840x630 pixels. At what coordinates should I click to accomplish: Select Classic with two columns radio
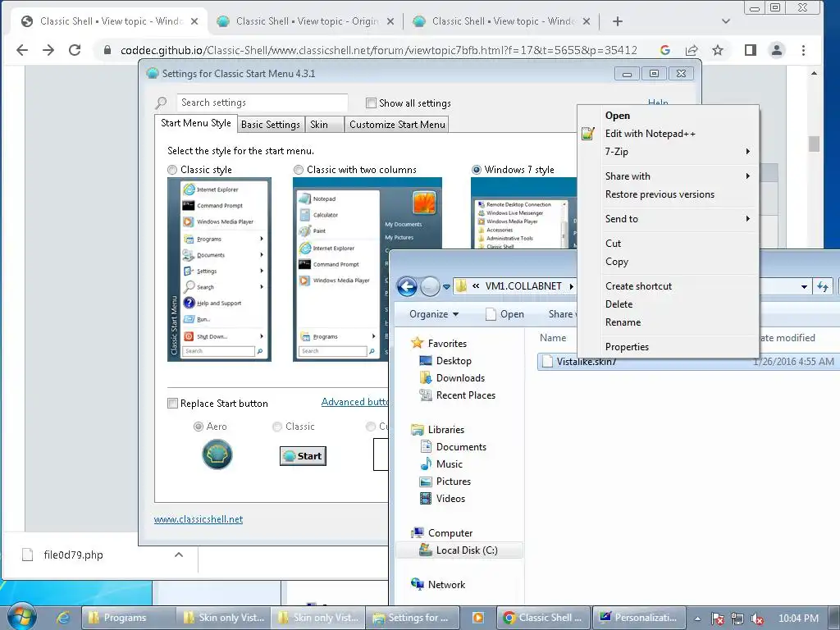pos(299,170)
